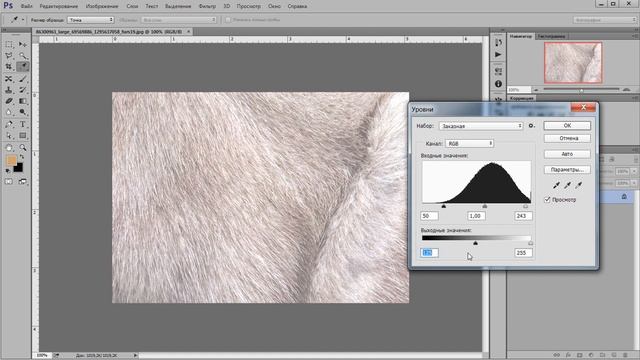This screenshot has height=360, width=640.
Task: Click the Отмена cancel button
Action: pos(567,138)
